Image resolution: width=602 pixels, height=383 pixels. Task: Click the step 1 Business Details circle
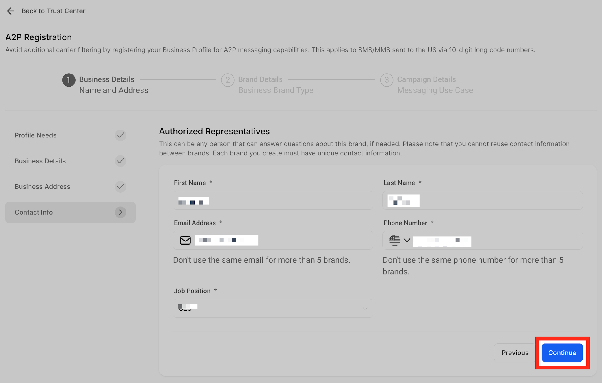click(69, 80)
